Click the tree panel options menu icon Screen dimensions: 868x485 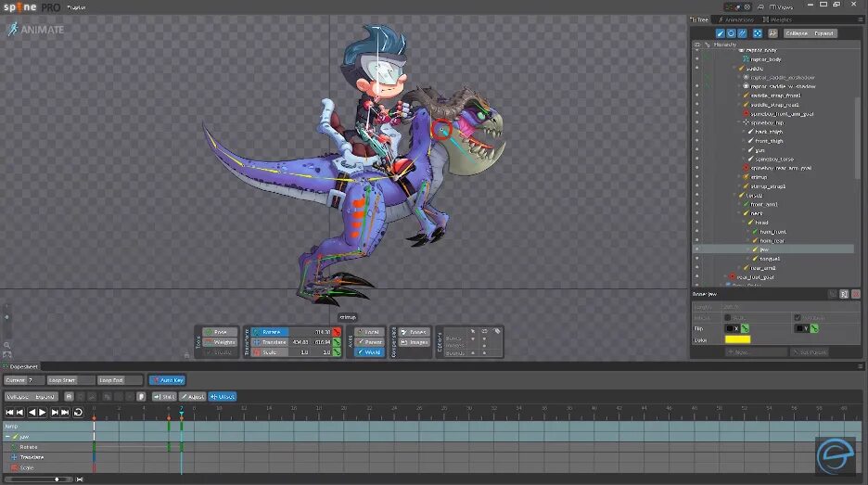coord(861,19)
